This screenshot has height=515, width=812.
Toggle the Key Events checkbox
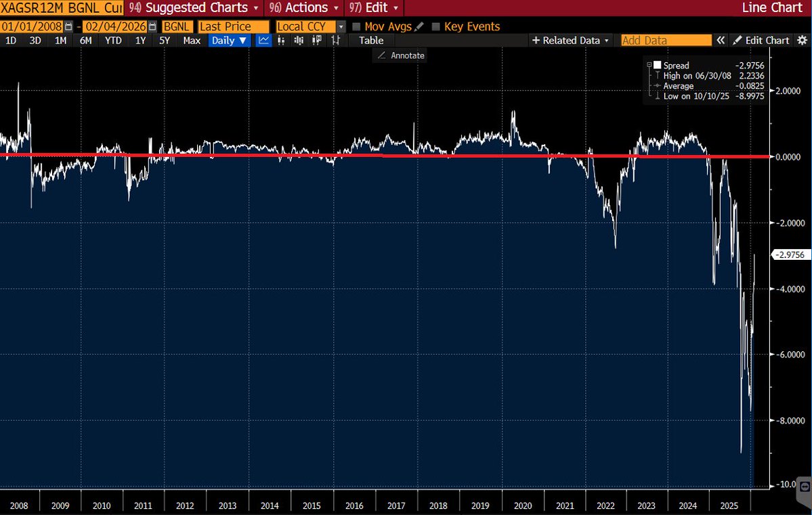point(435,26)
